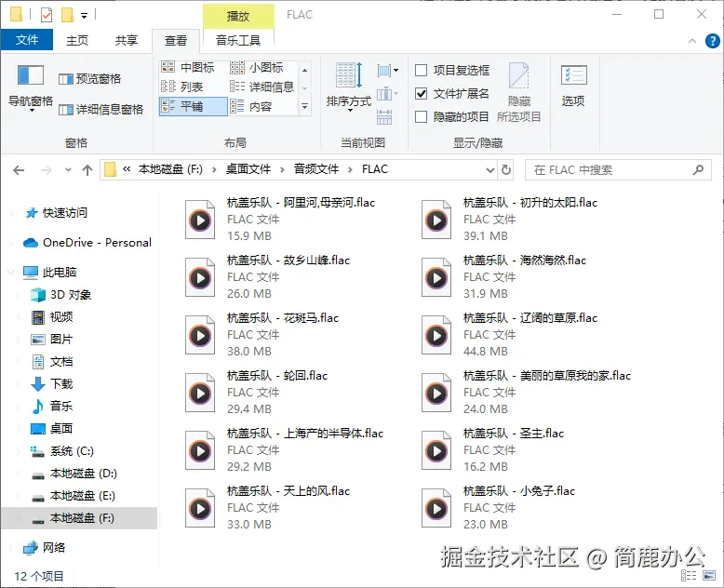Viewport: 724px width, 588px height.
Task: Select file 杭盖乐队 - 轮回.flac
Action: [256, 393]
